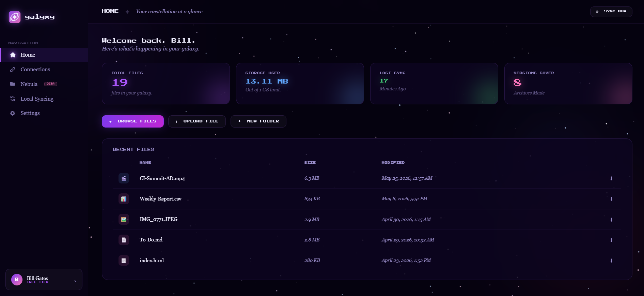This screenshot has height=296, width=644.
Task: Click the image icon for IMG_0771.JPEG
Action: click(x=124, y=219)
